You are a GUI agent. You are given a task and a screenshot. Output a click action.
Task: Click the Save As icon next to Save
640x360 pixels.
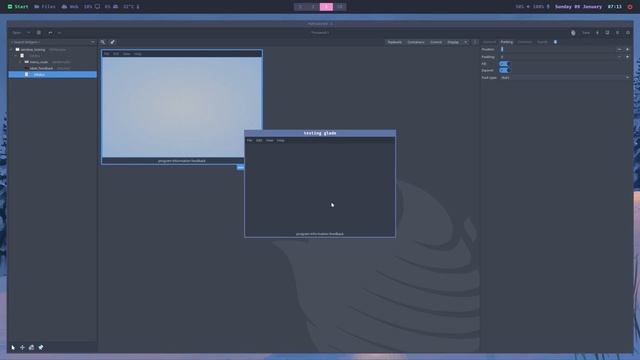tap(597, 33)
